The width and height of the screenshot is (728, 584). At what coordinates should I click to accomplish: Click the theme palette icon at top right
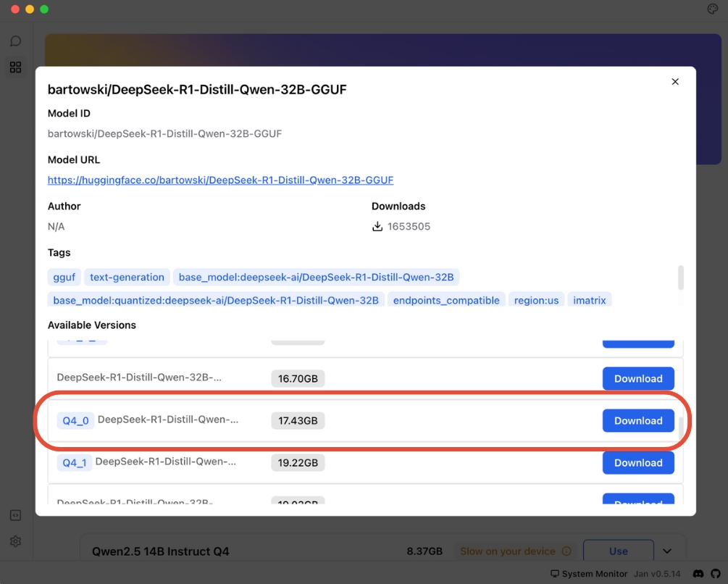(x=712, y=9)
